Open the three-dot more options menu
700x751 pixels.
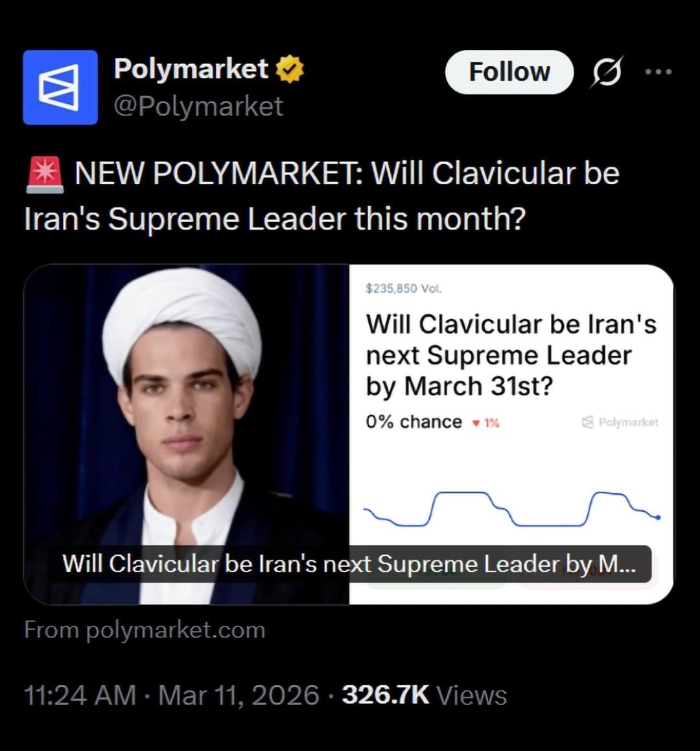(659, 71)
